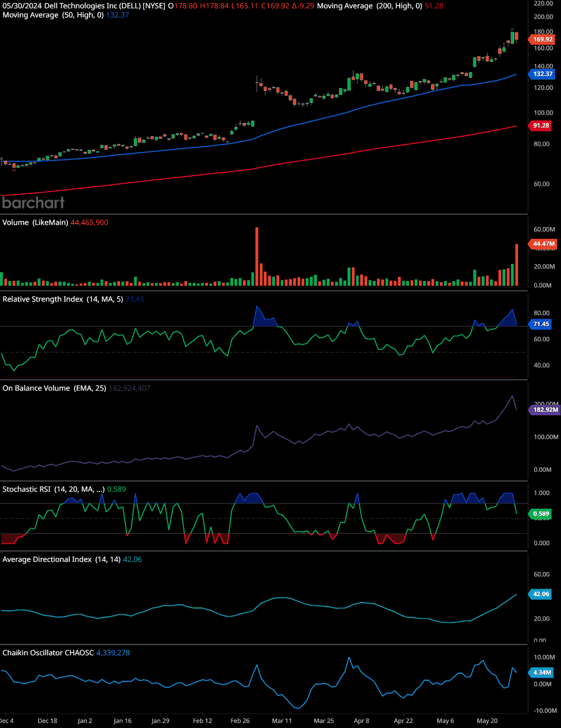
Task: Select the close price C169.92 in header
Action: [276, 6]
